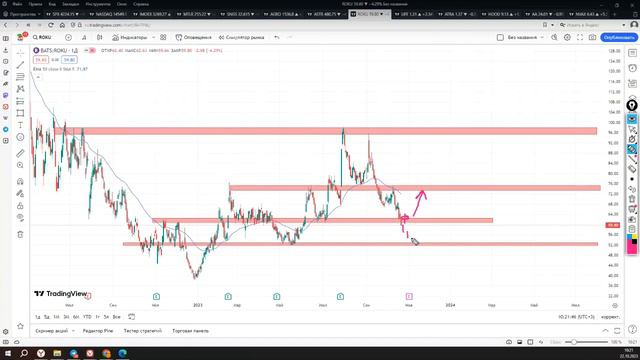Select the 1д time range
640x360 pixels.
pyautogui.click(x=38, y=317)
